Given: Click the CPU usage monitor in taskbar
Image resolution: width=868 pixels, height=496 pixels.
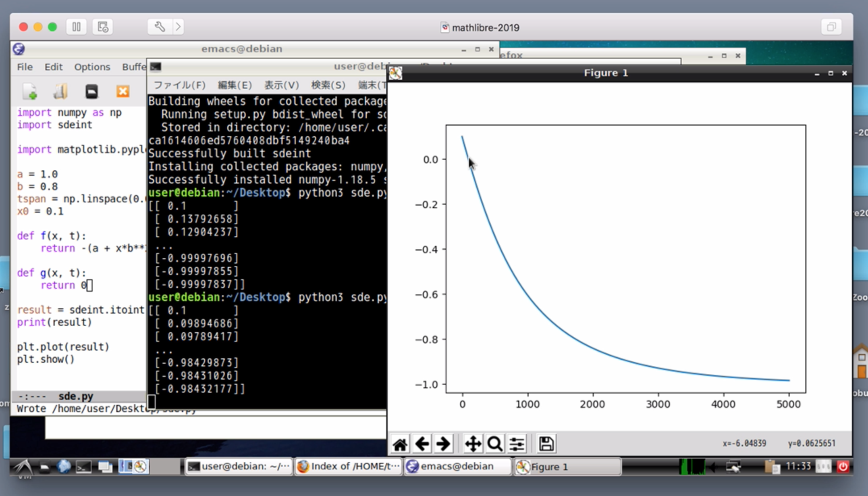Looking at the screenshot, I should pyautogui.click(x=692, y=467).
